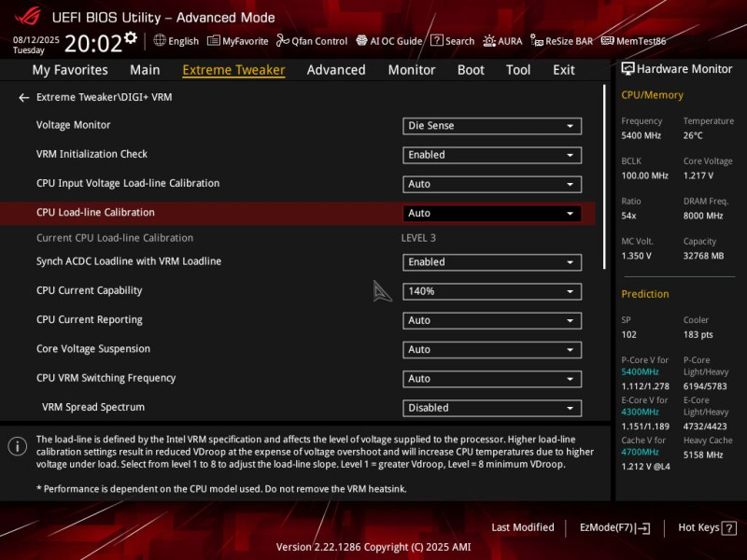Click Current CPU Load-line Calibration LEVEL 3 value
This screenshot has height=560, width=747.
(418, 238)
